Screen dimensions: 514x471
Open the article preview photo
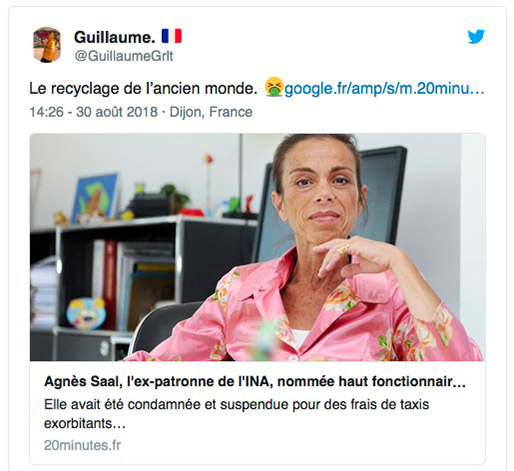(257, 247)
